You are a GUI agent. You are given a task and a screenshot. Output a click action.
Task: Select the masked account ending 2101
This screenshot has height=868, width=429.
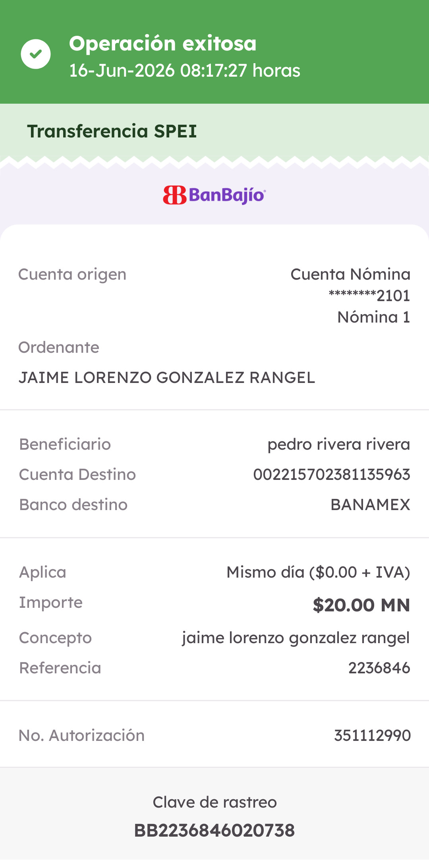tap(369, 296)
